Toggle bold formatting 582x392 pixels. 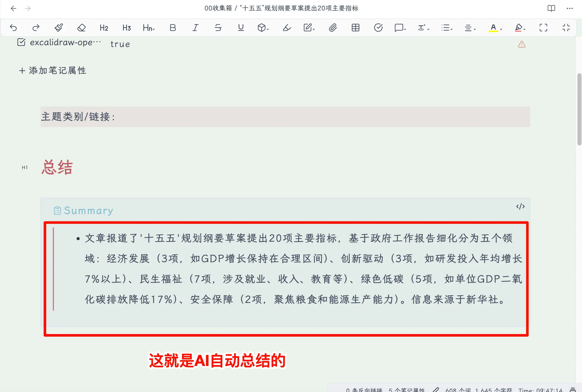[173, 28]
